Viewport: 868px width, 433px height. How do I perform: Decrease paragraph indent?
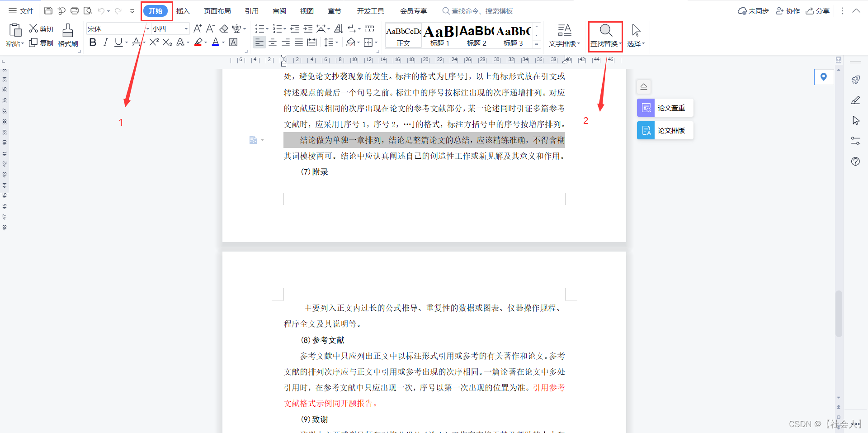(295, 29)
